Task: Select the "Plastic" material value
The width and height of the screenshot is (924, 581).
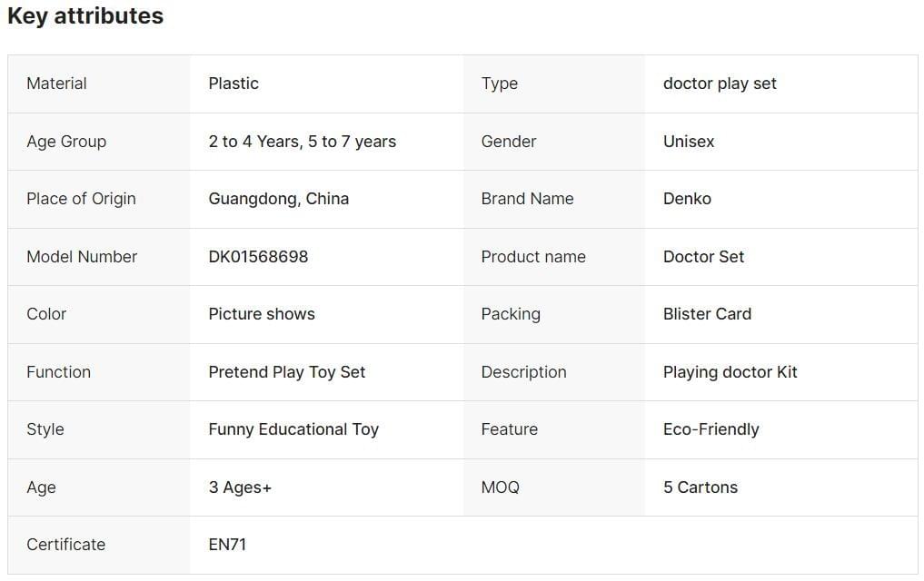Action: pos(233,84)
